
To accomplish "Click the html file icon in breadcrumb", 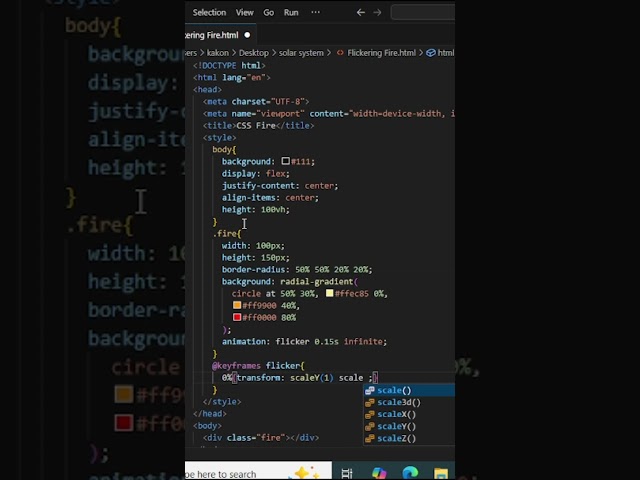I will click(340, 53).
